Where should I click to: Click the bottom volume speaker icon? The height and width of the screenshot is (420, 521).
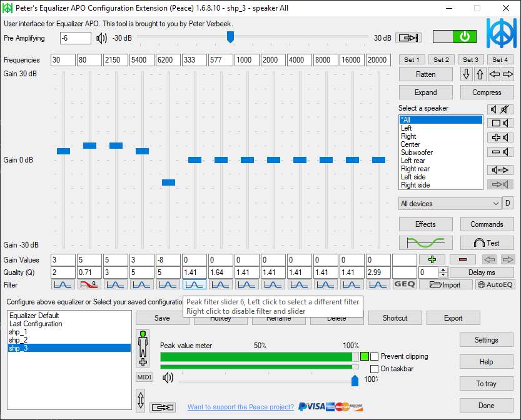pyautogui.click(x=168, y=378)
